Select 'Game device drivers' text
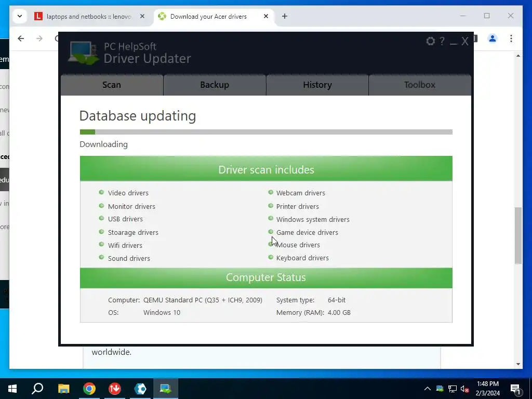Image resolution: width=532 pixels, height=399 pixels. (307, 232)
